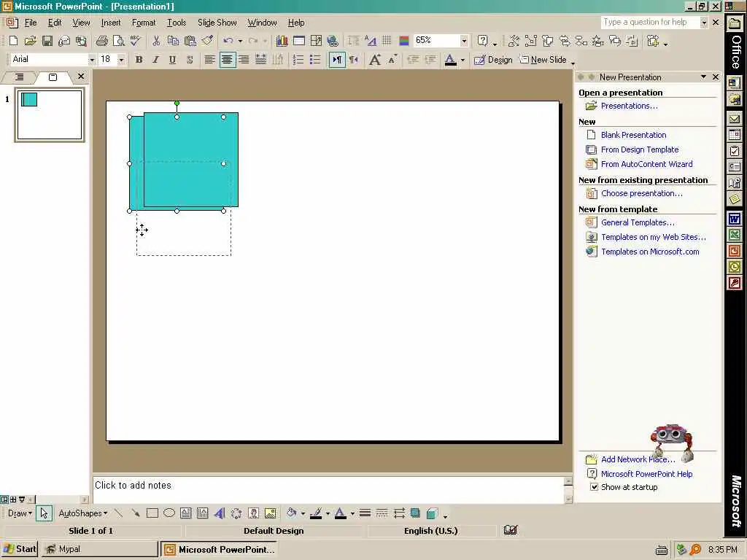The height and width of the screenshot is (560, 747).
Task: Open the font size 18 dropdown
Action: (x=121, y=60)
